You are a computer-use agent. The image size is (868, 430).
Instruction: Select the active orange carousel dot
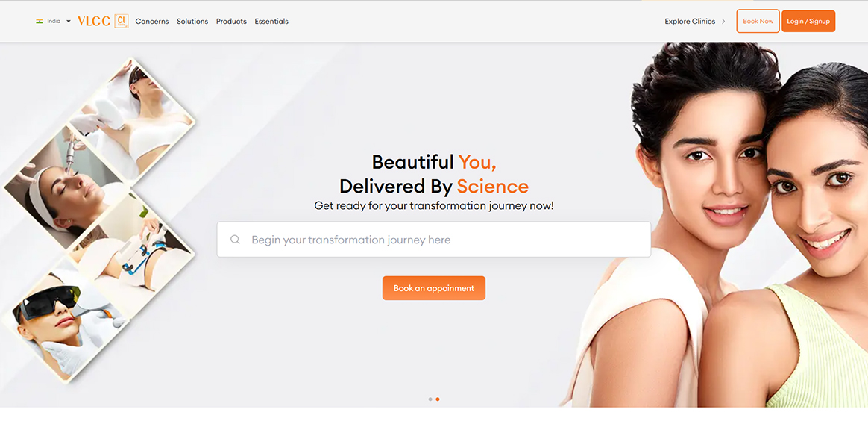click(437, 399)
